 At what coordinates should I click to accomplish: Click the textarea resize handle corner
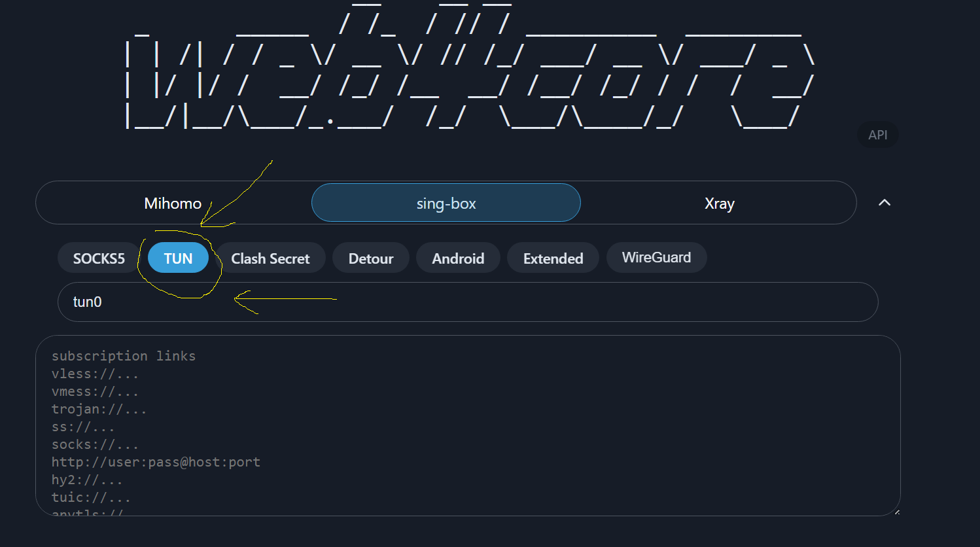pyautogui.click(x=896, y=512)
